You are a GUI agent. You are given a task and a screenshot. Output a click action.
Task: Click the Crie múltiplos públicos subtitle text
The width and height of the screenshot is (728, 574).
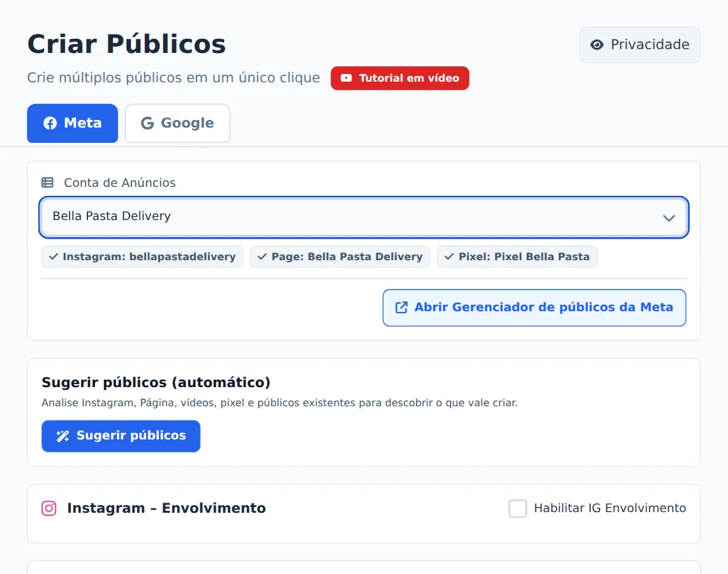174,78
